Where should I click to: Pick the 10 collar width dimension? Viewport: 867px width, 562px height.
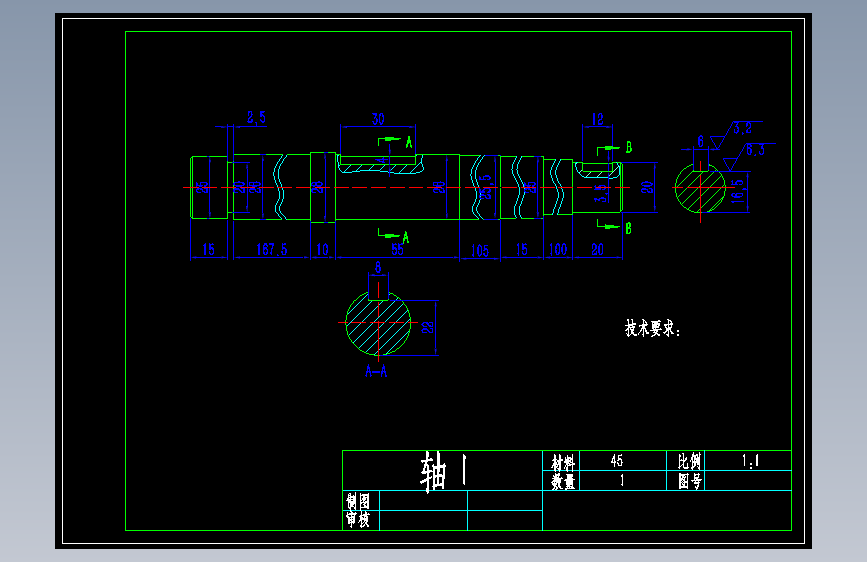322,249
